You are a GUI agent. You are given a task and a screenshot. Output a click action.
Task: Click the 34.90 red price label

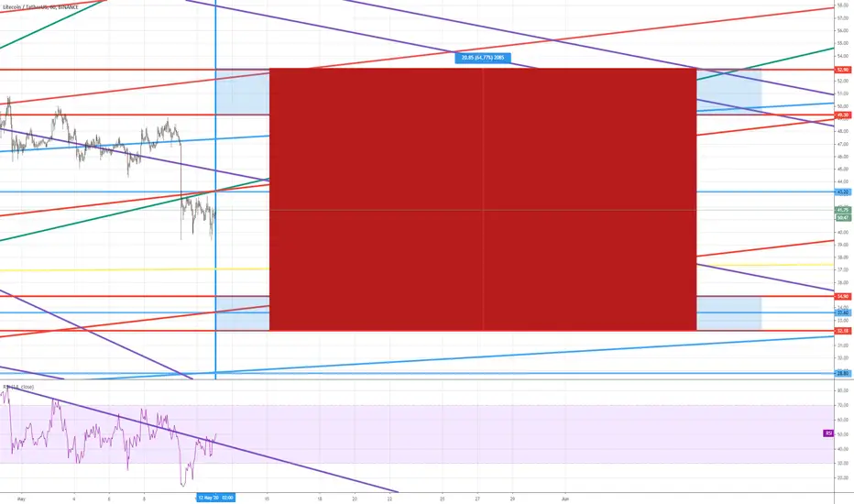coord(843,296)
